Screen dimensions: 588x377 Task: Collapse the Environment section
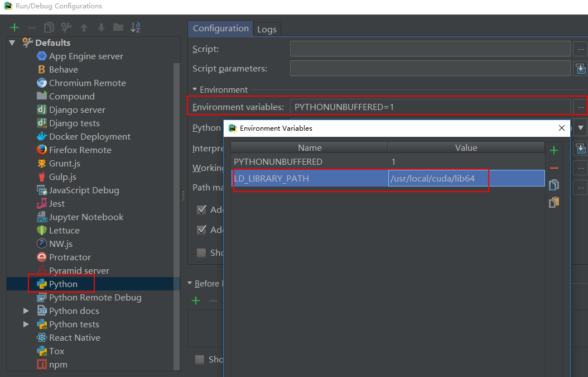195,89
